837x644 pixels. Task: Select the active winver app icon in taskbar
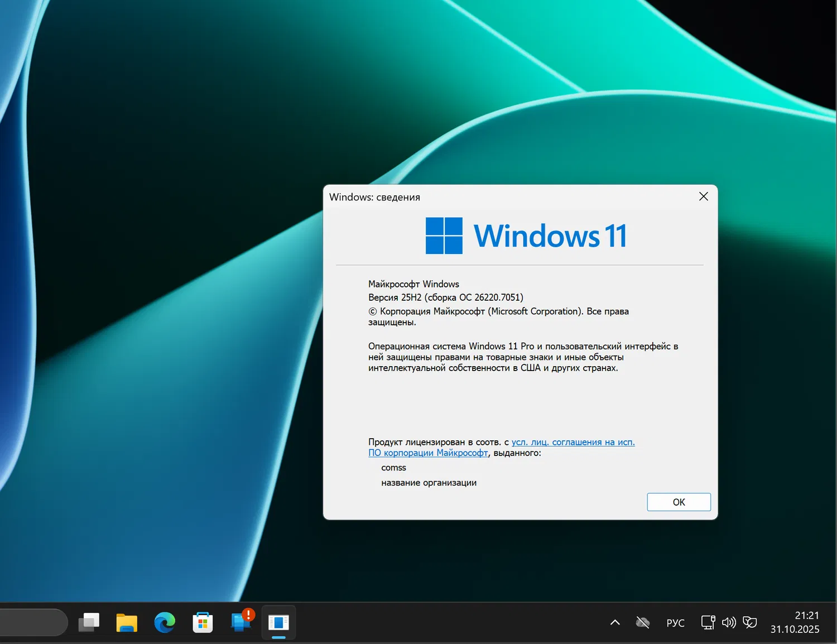click(278, 621)
